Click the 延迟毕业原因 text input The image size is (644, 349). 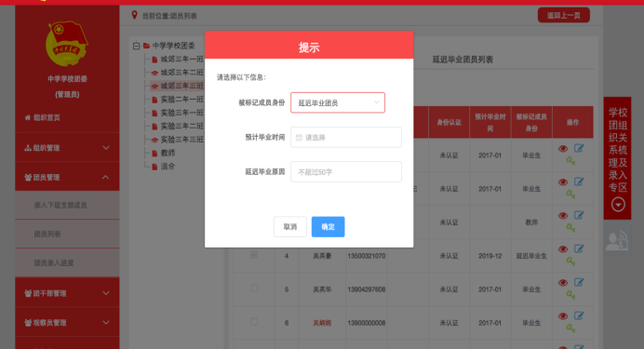click(346, 171)
